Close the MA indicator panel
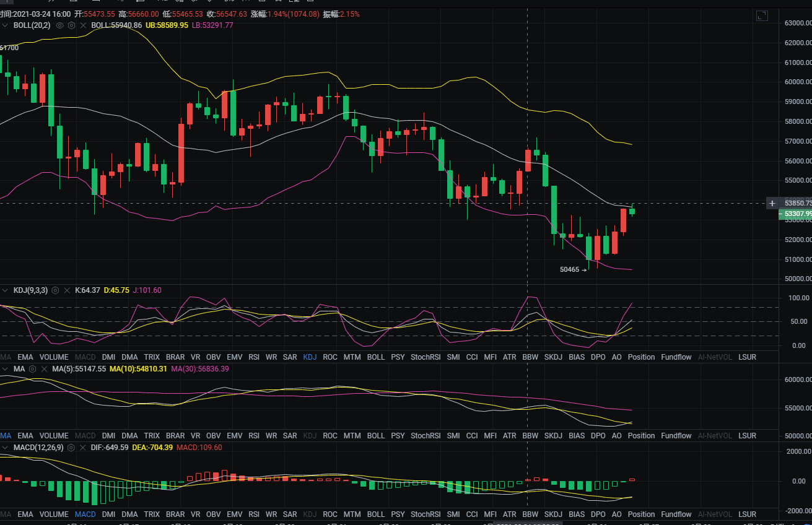This screenshot has height=525, width=812. click(x=44, y=369)
